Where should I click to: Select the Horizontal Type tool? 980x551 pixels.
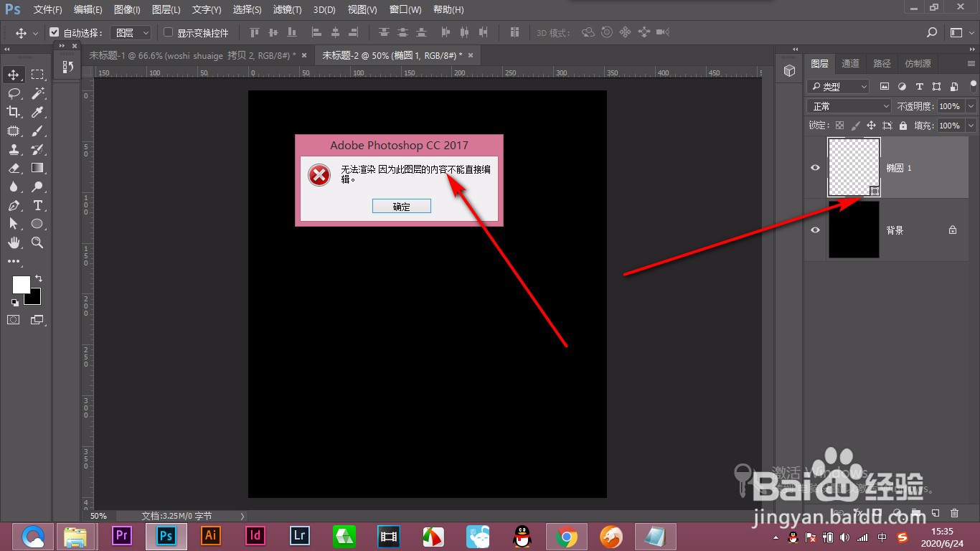37,205
